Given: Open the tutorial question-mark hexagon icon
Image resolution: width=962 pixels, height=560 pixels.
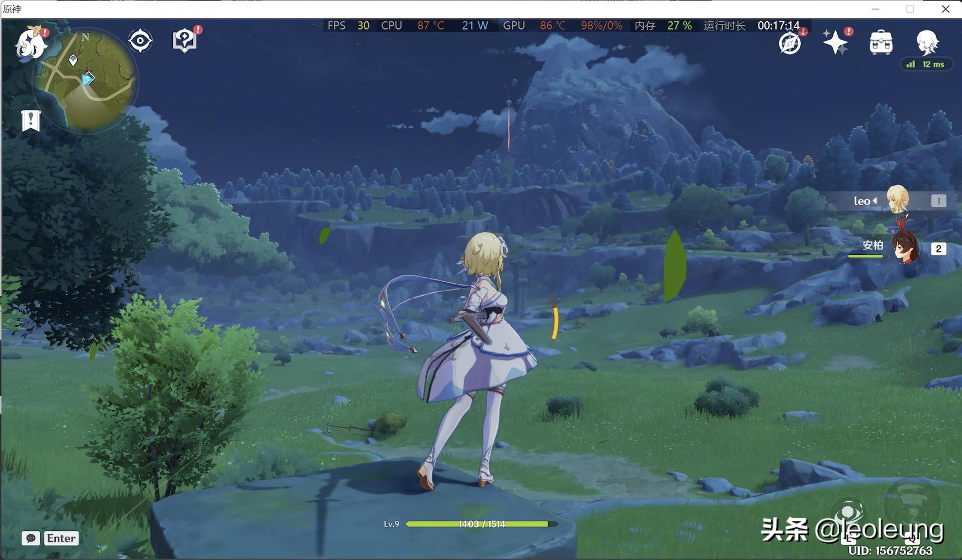Looking at the screenshot, I should click(x=185, y=40).
